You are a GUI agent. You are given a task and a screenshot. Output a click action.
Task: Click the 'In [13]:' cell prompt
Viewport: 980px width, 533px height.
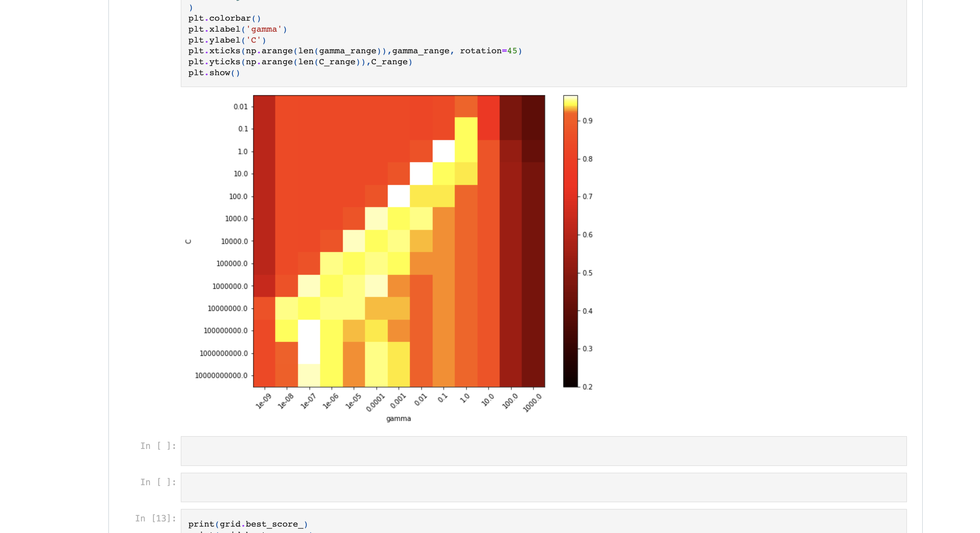click(x=156, y=518)
